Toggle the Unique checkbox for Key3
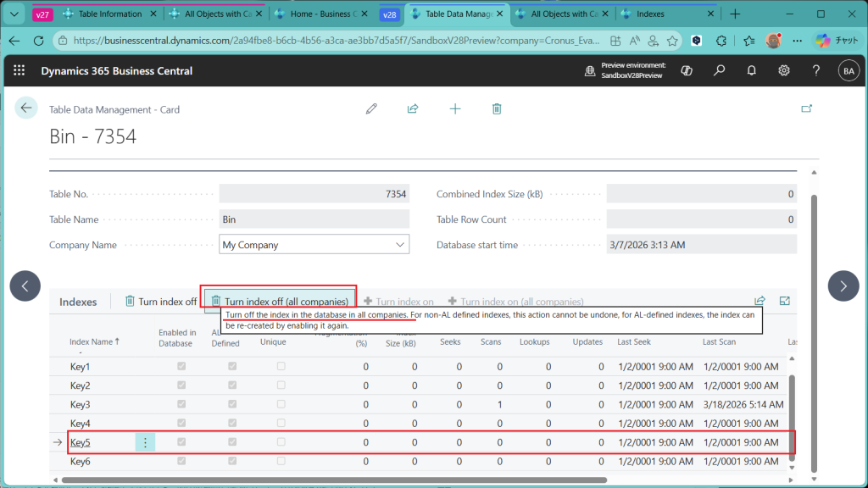This screenshot has width=868, height=488. pos(281,404)
